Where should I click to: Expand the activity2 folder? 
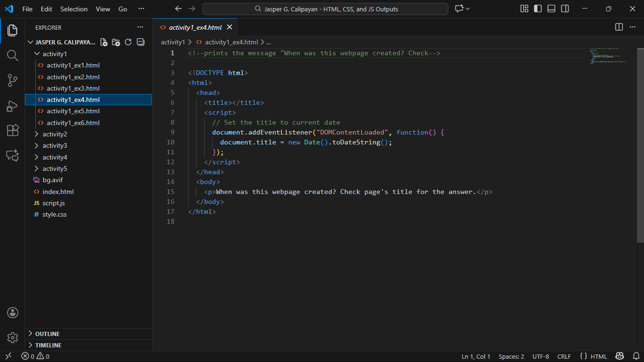pos(55,134)
